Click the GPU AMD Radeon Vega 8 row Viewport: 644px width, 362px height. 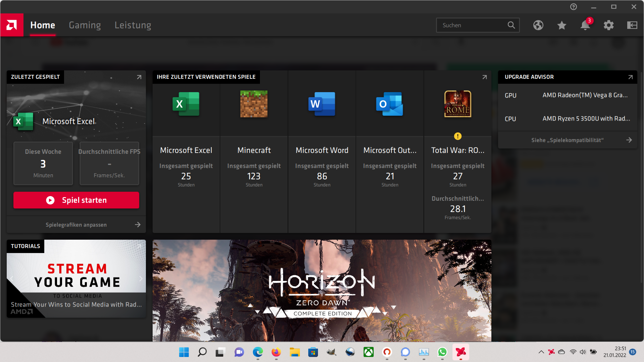568,95
